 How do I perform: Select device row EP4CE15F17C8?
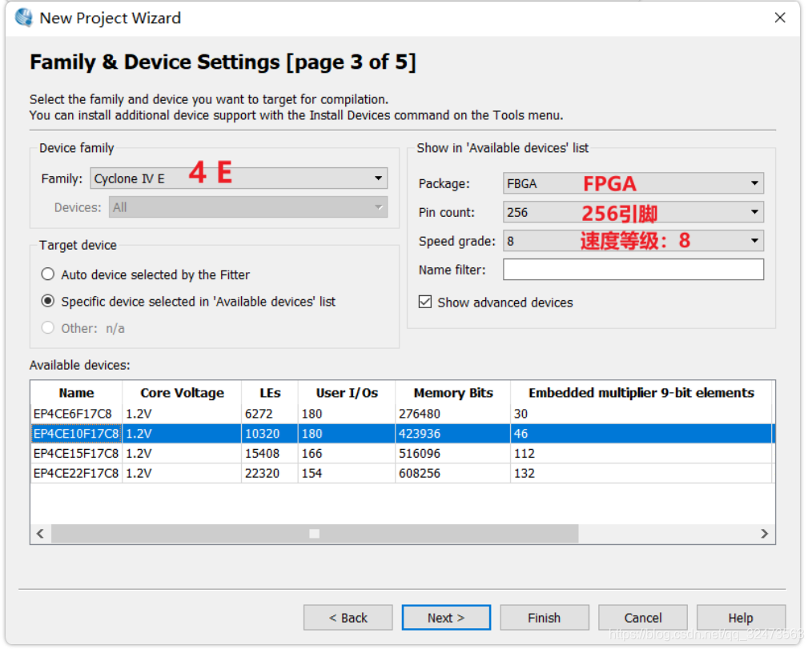click(x=401, y=454)
